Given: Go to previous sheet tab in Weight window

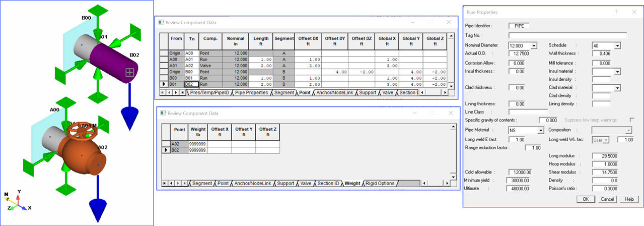Looking at the screenshot, I should (170, 183).
